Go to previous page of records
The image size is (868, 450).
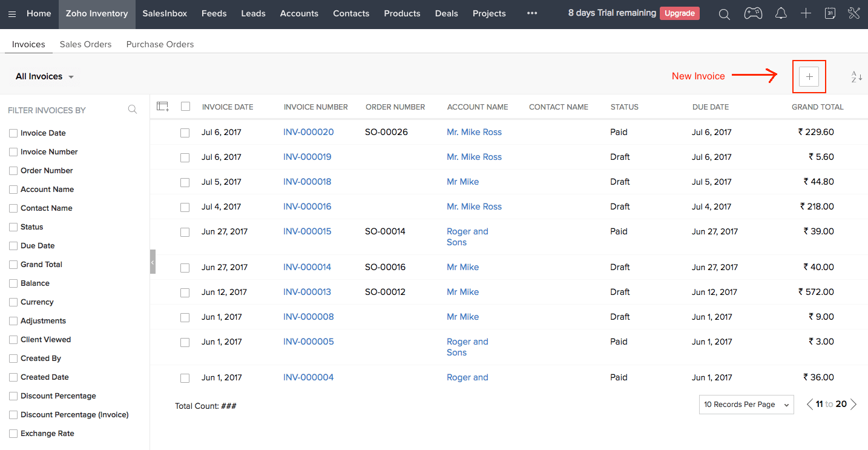[809, 404]
